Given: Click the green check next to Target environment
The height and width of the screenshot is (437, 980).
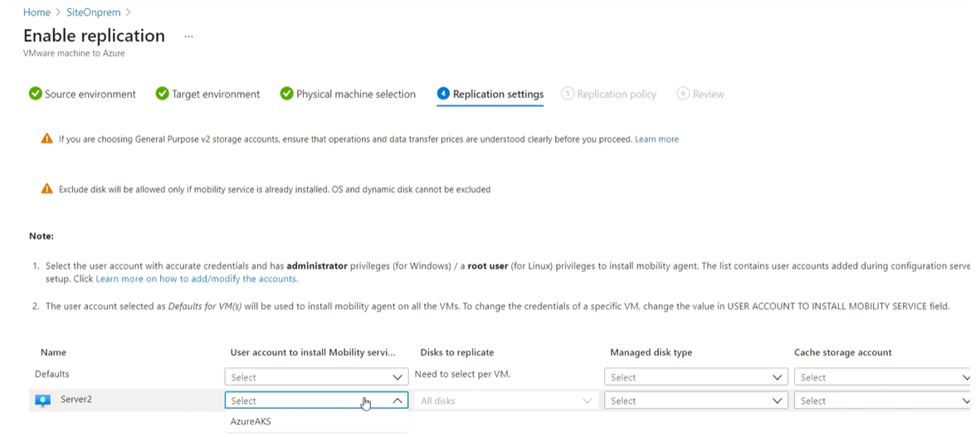Looking at the screenshot, I should [x=163, y=94].
